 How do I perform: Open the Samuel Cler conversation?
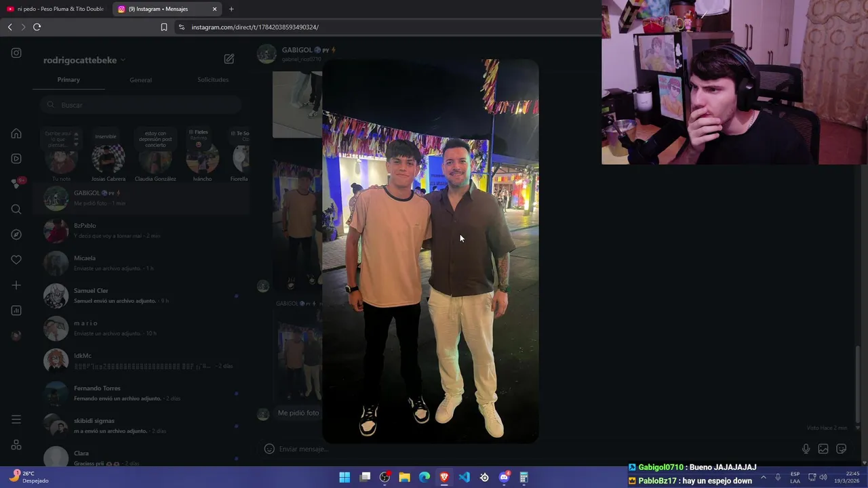tap(141, 296)
